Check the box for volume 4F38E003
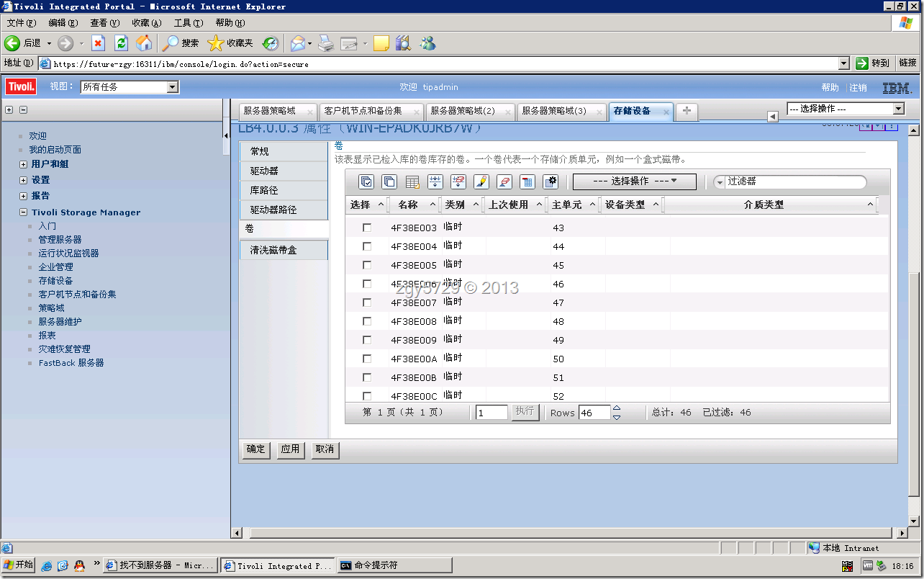The width and height of the screenshot is (924, 579). pyautogui.click(x=367, y=228)
